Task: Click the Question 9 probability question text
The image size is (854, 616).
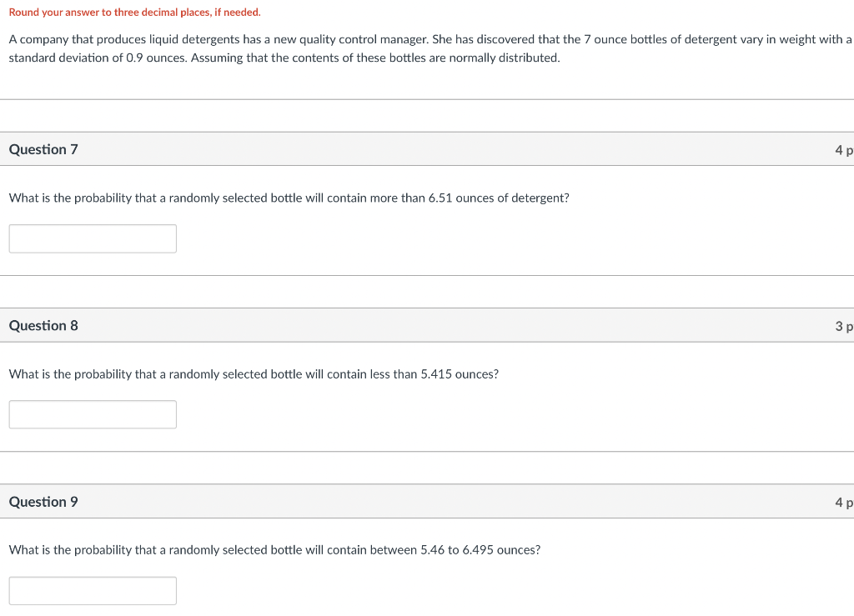Action: [x=274, y=549]
